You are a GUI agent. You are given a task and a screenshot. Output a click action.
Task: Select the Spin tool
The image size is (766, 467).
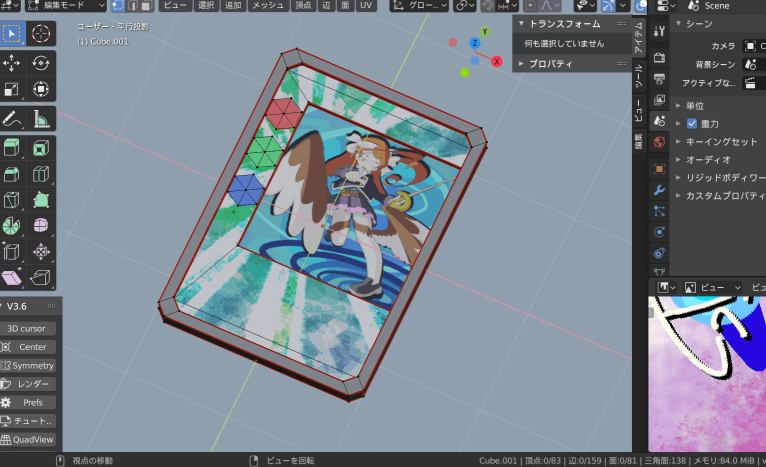(12, 226)
